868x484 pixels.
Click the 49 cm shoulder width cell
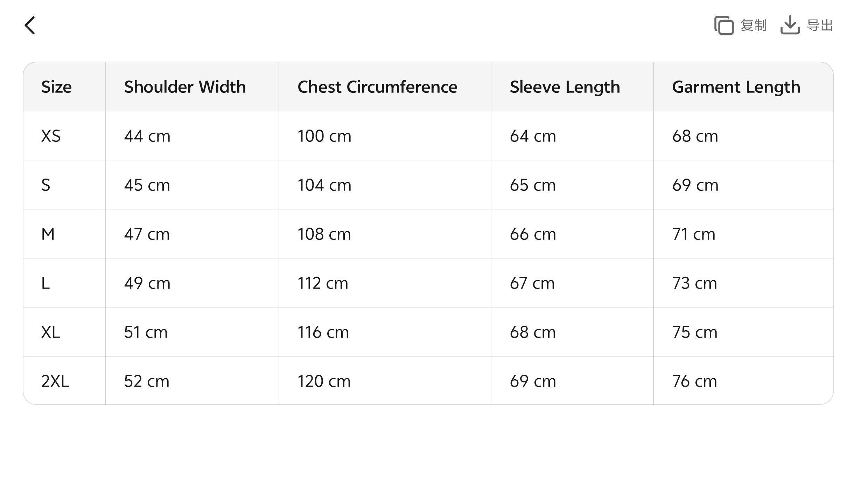[147, 283]
